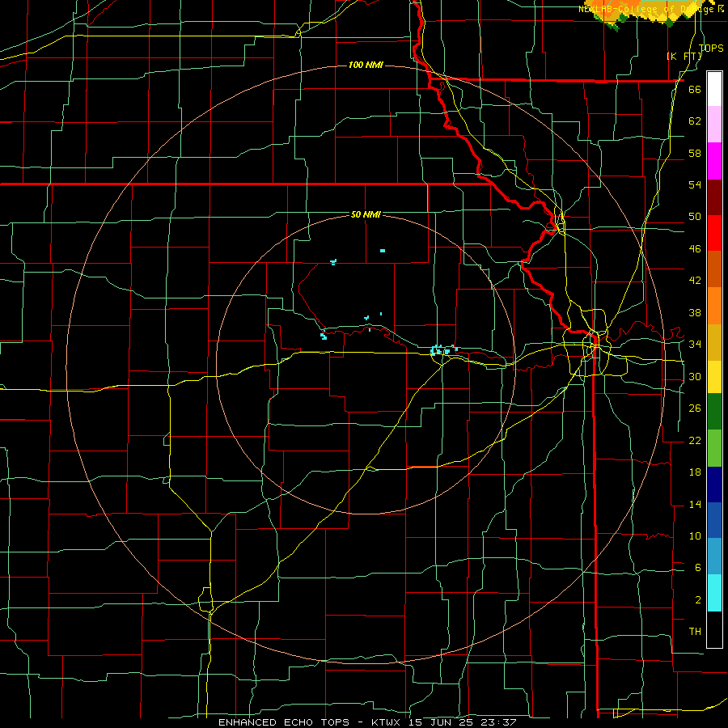The image size is (728, 728).
Task: Click the '38' scale value
Action: (x=695, y=312)
